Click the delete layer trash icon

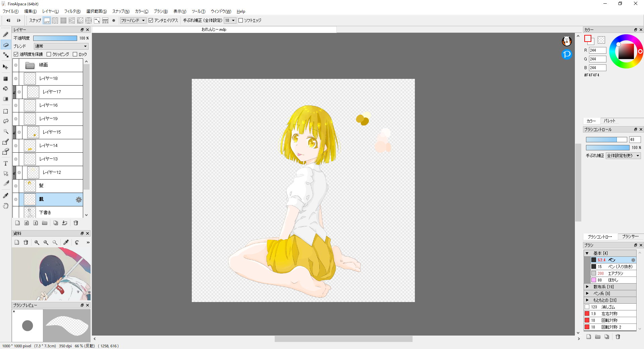click(76, 223)
